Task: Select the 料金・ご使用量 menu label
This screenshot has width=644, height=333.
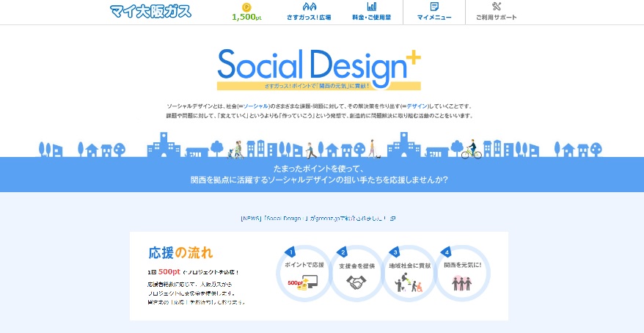Action: click(x=371, y=17)
